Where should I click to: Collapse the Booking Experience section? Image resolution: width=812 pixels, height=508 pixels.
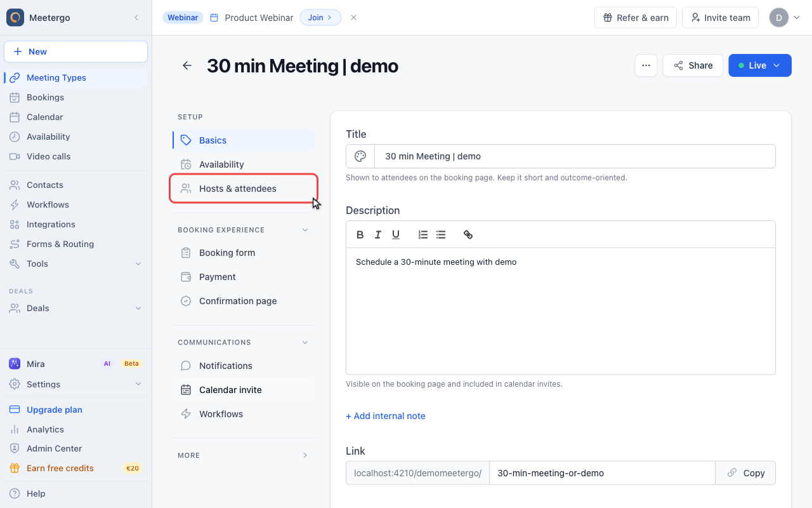click(x=305, y=230)
